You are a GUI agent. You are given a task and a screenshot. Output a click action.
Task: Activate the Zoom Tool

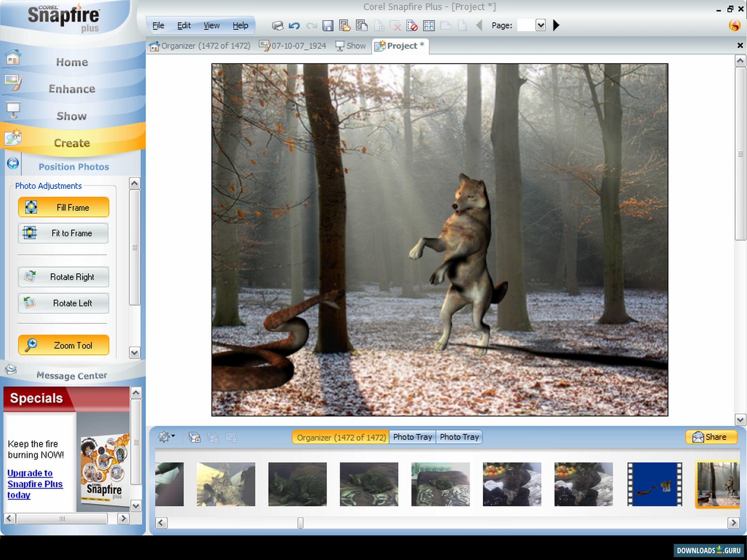[x=64, y=345]
